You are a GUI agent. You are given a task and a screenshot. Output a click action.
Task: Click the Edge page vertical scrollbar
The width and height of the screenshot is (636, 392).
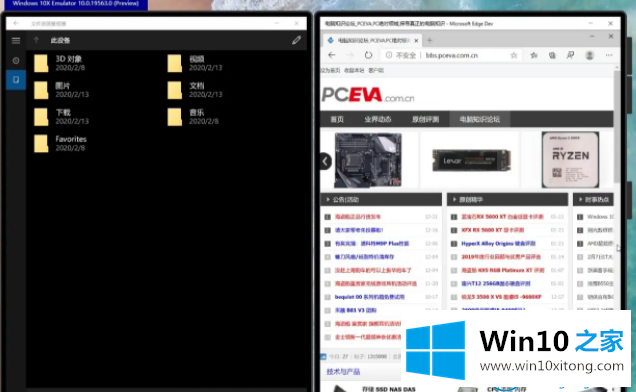pyautogui.click(x=617, y=126)
